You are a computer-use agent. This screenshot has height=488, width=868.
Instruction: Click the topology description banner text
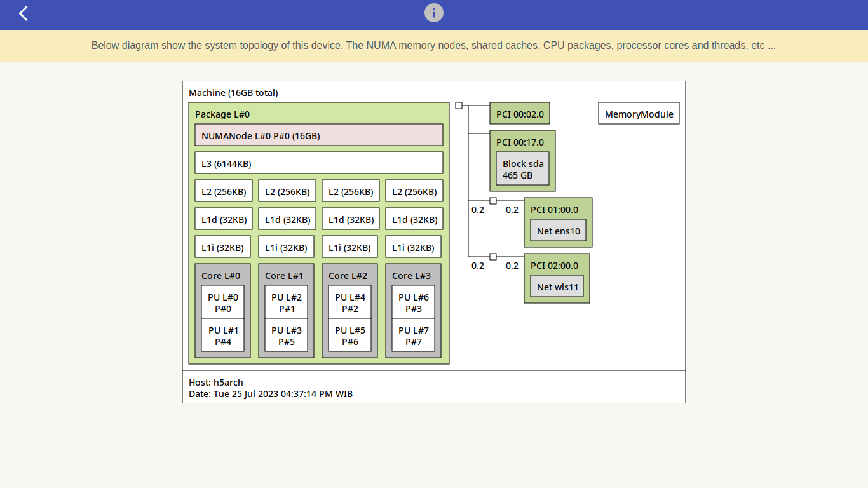(x=433, y=46)
